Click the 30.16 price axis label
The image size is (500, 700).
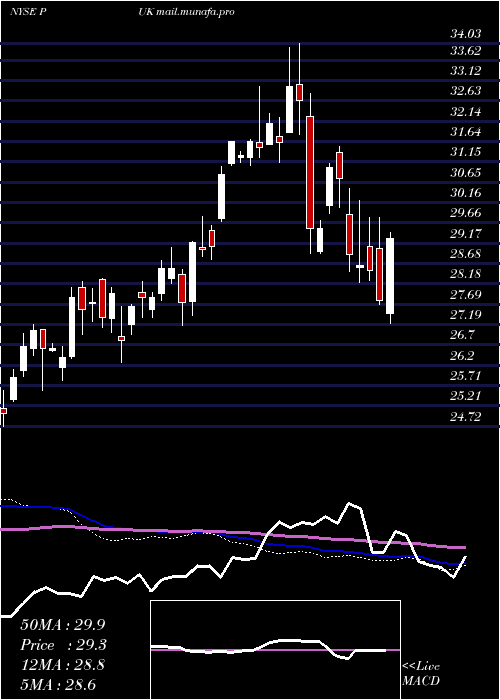tap(466, 193)
